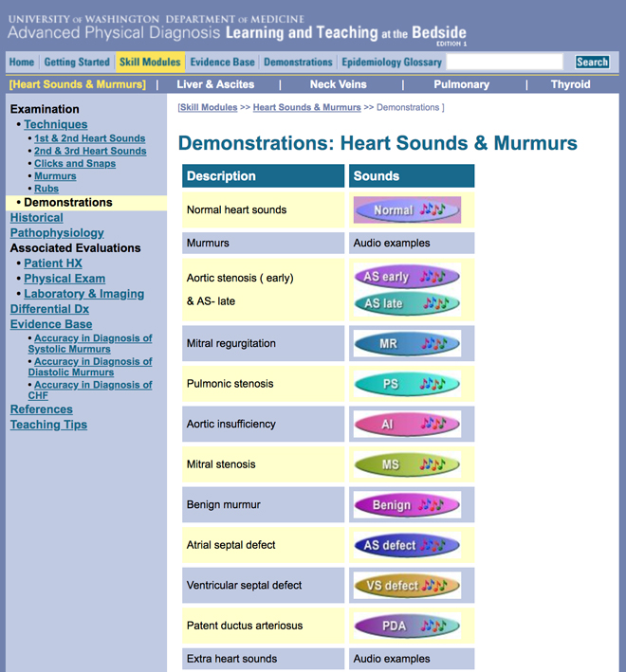Play the Normal heart sounds audio button

point(407,210)
